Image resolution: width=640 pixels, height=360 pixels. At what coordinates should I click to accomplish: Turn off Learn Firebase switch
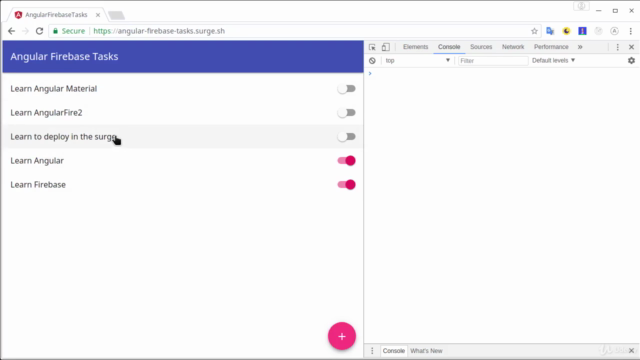pyautogui.click(x=347, y=184)
